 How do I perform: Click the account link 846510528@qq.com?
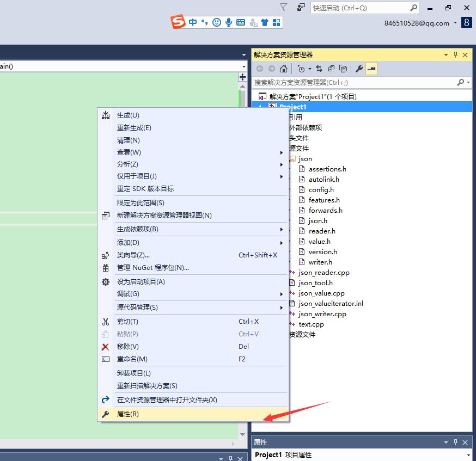pos(417,23)
